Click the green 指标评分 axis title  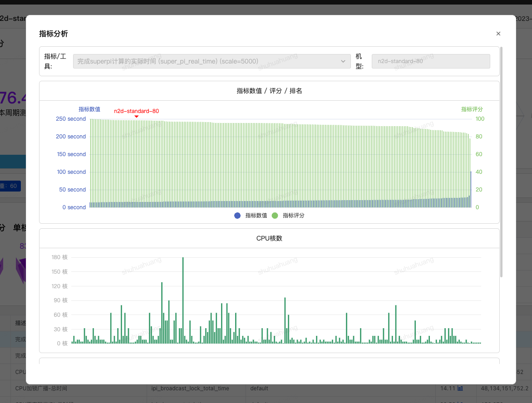tap(472, 109)
